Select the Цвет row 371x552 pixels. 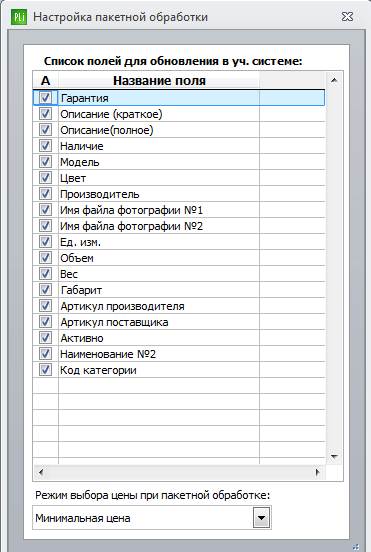pyautogui.click(x=179, y=178)
